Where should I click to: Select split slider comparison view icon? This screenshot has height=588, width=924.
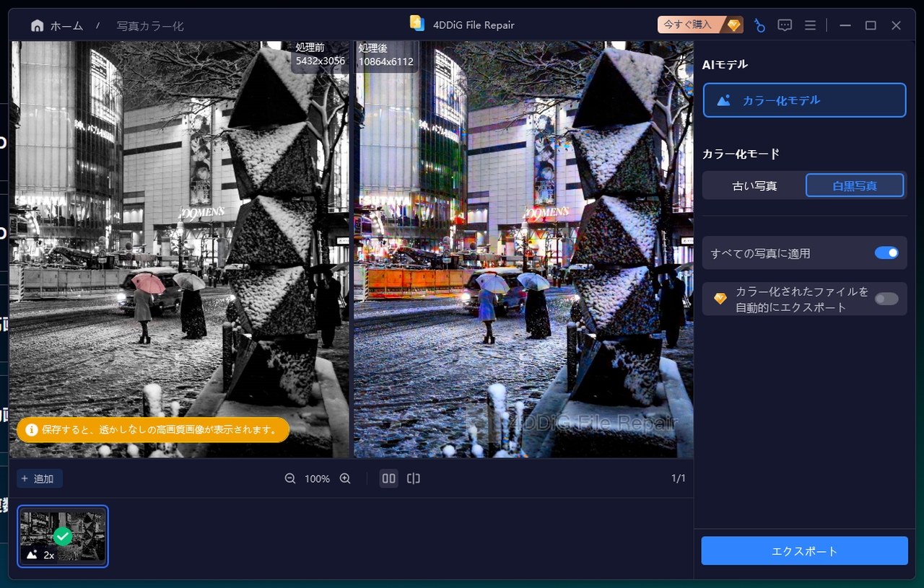point(414,478)
